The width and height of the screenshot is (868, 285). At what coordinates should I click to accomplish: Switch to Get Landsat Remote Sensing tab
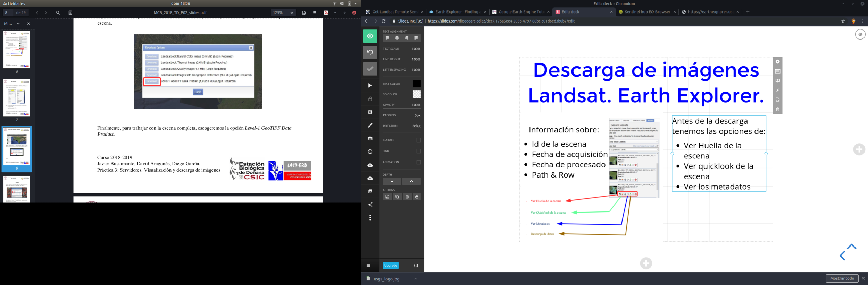click(395, 12)
